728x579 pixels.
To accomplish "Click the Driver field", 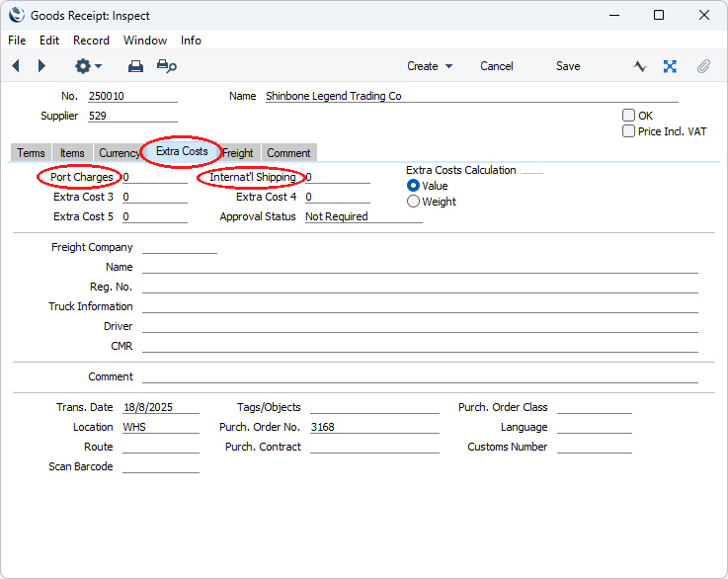I will click(420, 326).
